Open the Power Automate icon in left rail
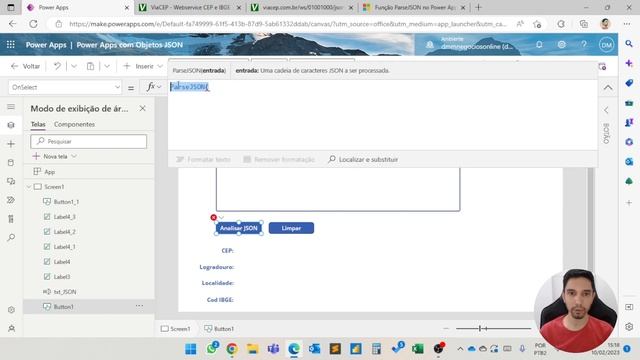This screenshot has width=640, height=360. (x=11, y=200)
